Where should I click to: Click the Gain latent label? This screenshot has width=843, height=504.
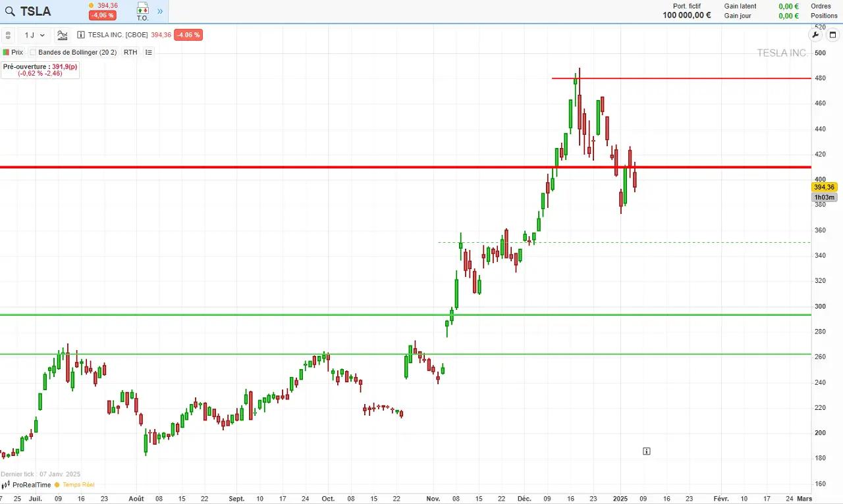[x=740, y=6]
